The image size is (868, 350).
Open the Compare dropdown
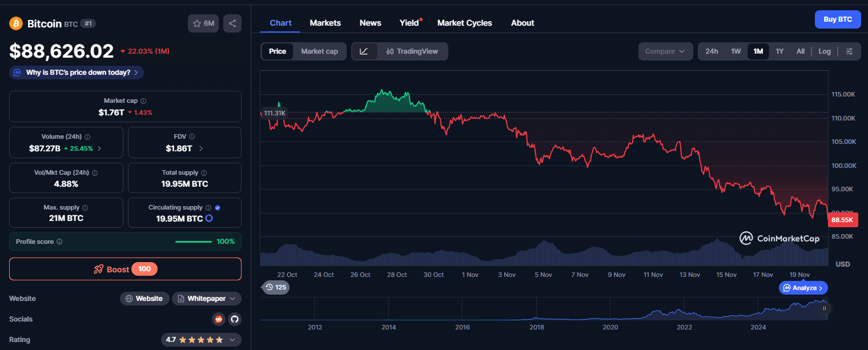click(x=665, y=51)
